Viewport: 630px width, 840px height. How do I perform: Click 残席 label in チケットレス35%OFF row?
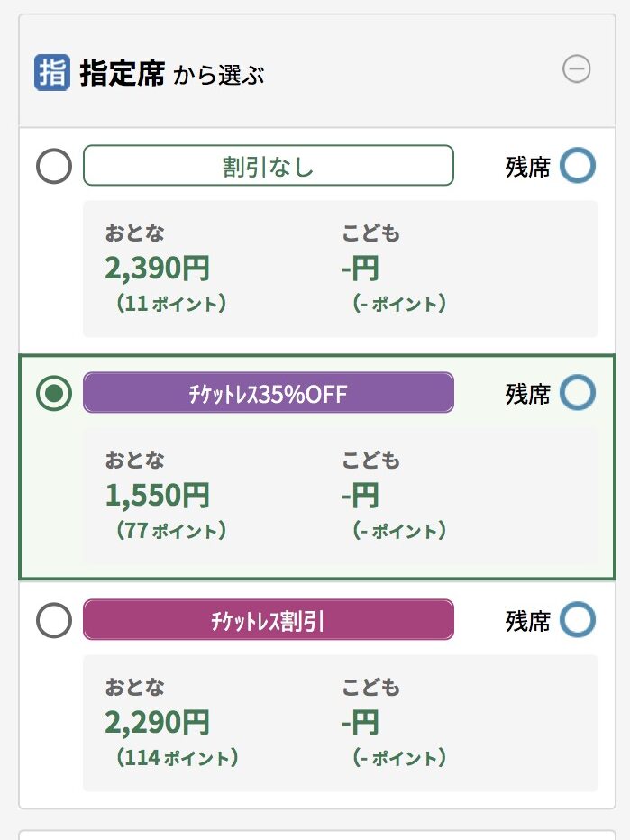(x=527, y=394)
